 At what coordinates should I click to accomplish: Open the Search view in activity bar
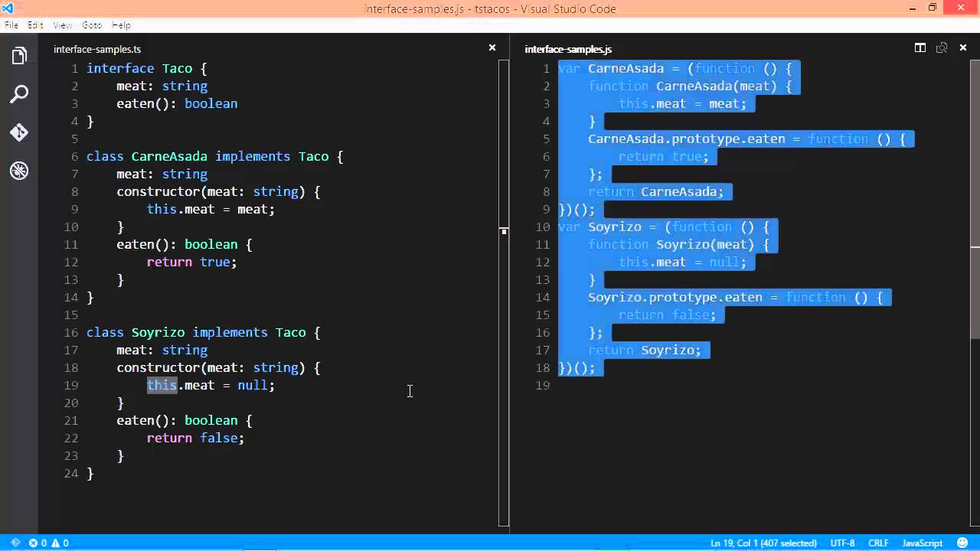click(19, 94)
